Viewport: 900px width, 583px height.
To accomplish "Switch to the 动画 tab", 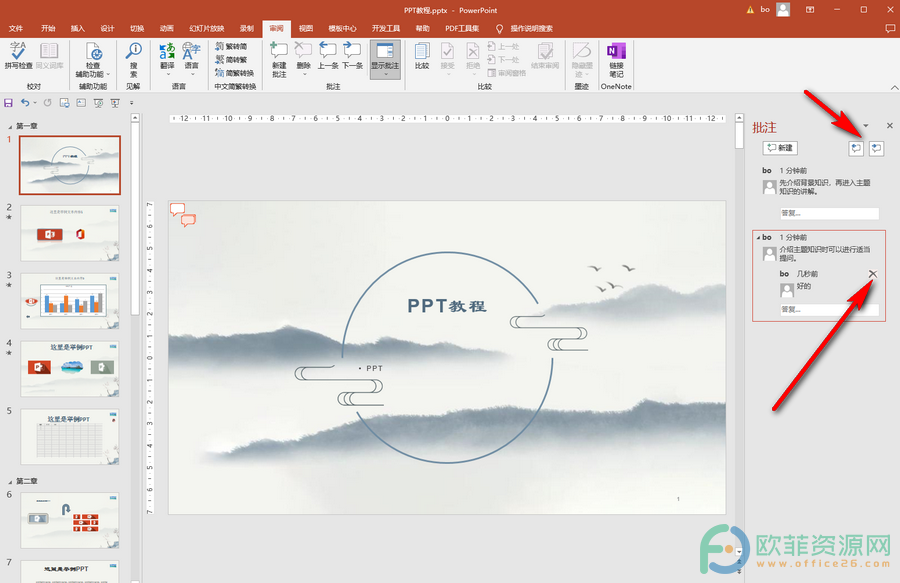I will (166, 28).
